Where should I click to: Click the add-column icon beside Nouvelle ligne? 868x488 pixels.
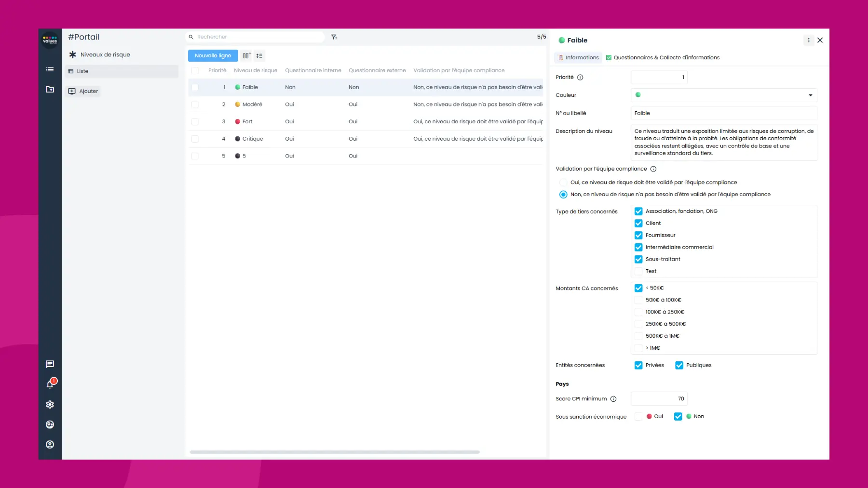point(246,55)
